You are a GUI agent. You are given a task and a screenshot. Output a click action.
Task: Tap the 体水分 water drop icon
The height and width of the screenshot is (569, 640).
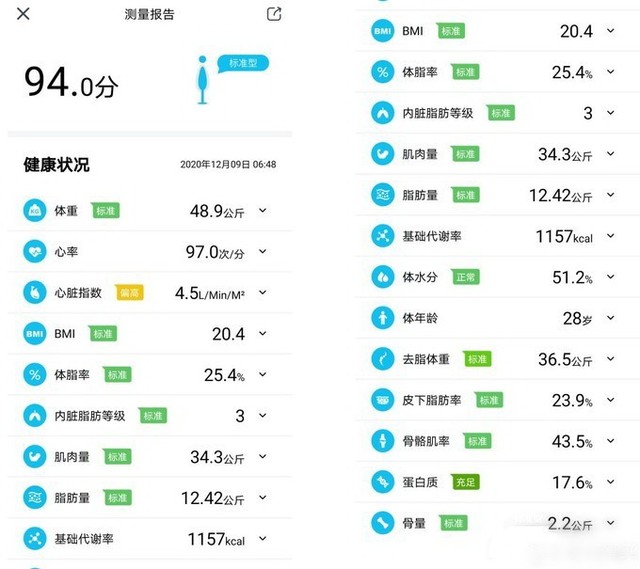click(x=382, y=277)
